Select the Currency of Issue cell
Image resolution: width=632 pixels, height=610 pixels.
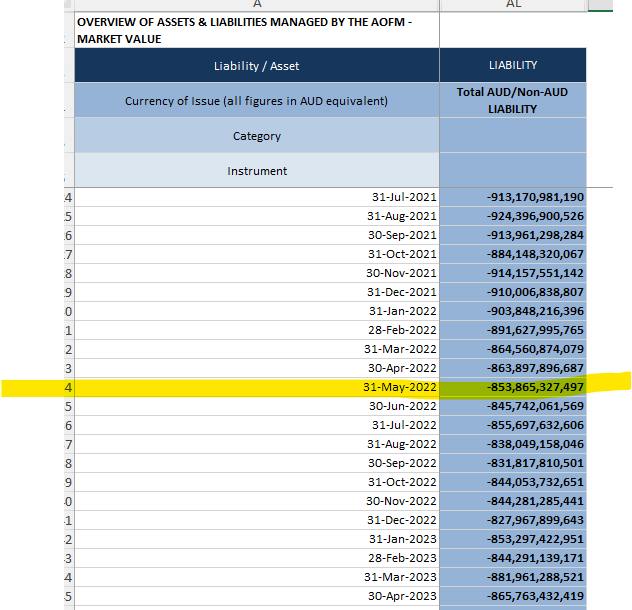pos(257,100)
